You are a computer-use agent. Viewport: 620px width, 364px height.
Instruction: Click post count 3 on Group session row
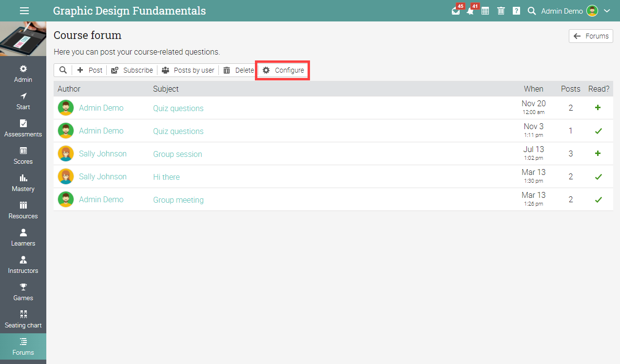pos(571,153)
